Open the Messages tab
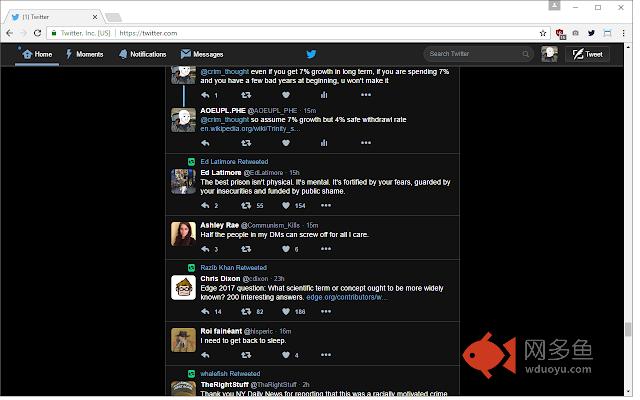The width and height of the screenshot is (640, 400). tap(202, 54)
